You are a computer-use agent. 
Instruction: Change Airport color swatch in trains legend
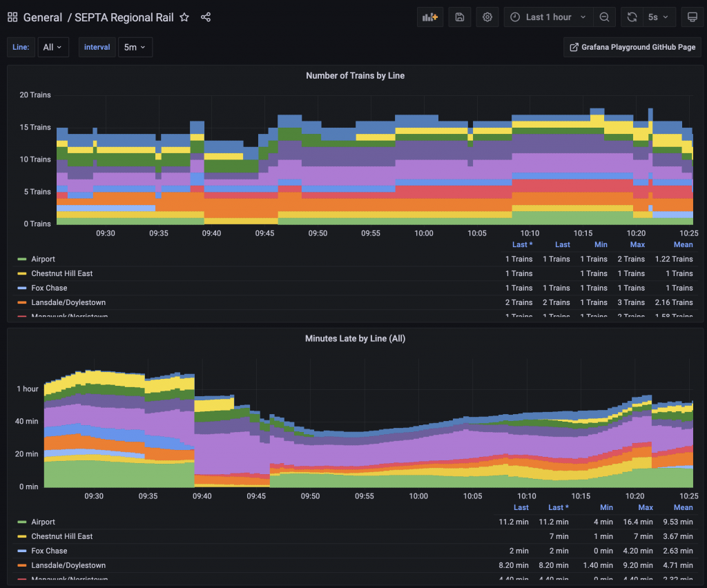coord(21,259)
